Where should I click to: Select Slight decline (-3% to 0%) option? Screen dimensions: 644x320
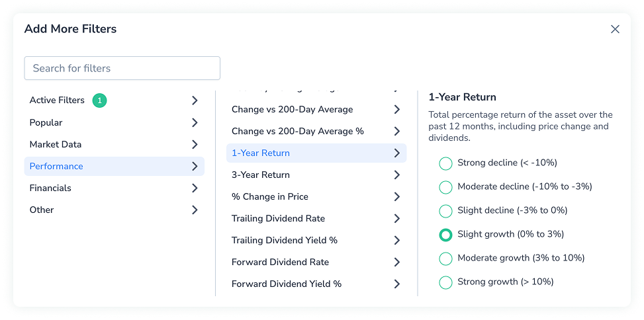pyautogui.click(x=445, y=211)
